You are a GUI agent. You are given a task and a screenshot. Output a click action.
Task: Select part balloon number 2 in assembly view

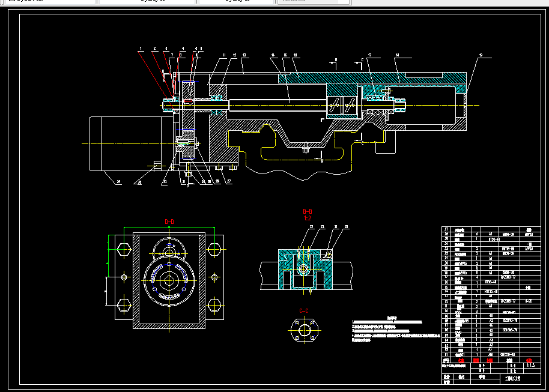[154, 48]
